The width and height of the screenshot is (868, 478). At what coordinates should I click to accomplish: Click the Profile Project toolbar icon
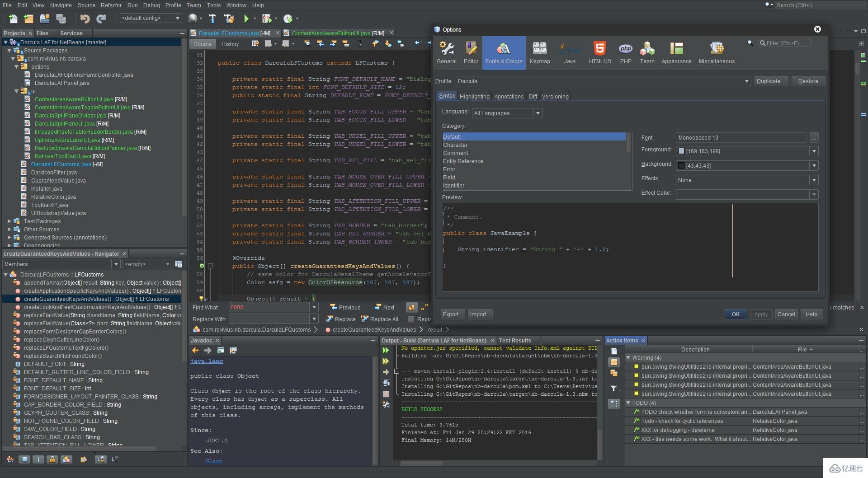tap(288, 19)
